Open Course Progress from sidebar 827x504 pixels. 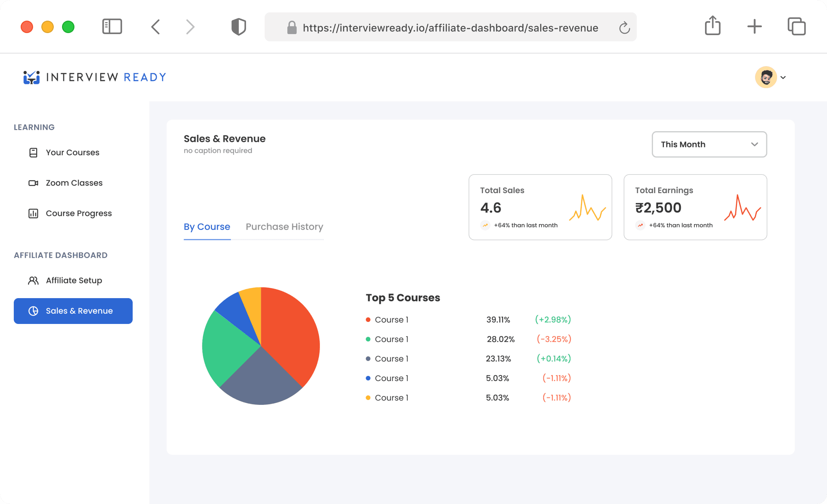[x=79, y=213]
